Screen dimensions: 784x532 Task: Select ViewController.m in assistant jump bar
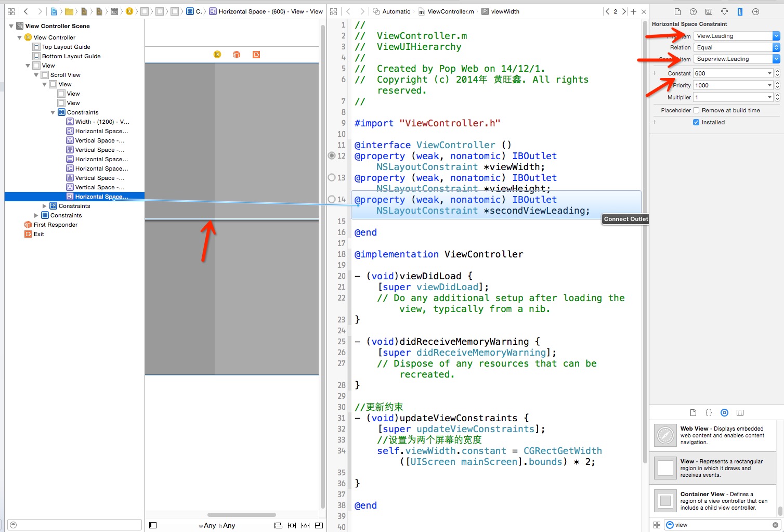click(446, 11)
